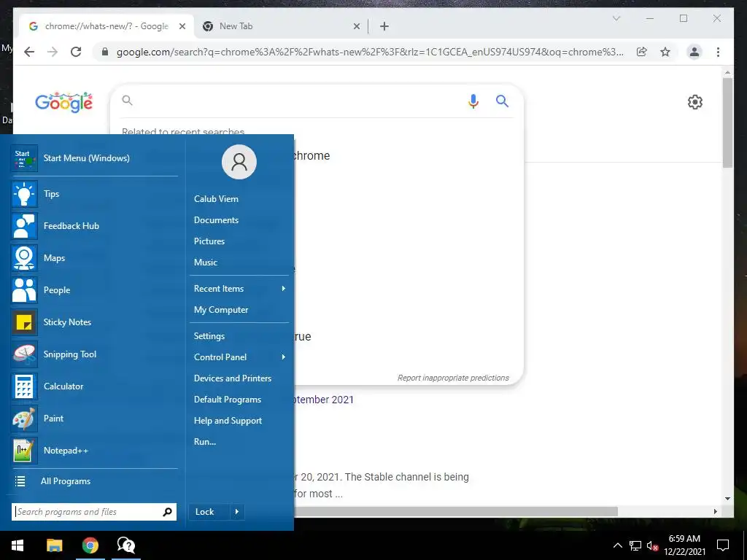Click the Windows Start button on taskbar
Viewport: 747px width, 560px height.
coord(18,545)
